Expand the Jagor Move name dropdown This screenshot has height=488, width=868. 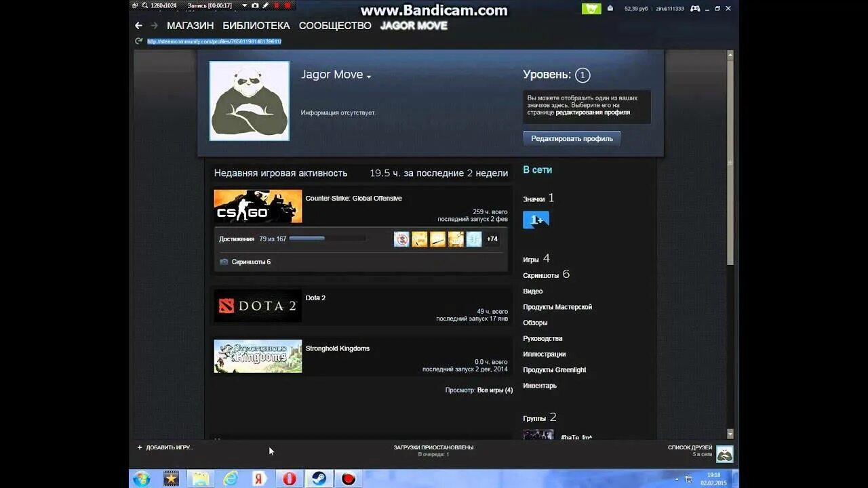[369, 77]
